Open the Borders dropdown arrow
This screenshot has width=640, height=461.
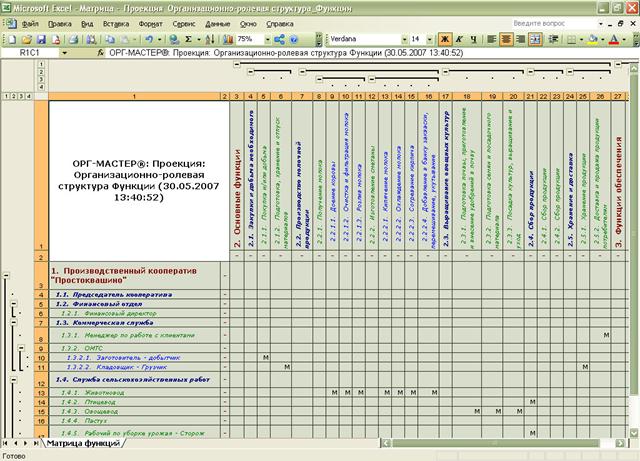[x=582, y=39]
